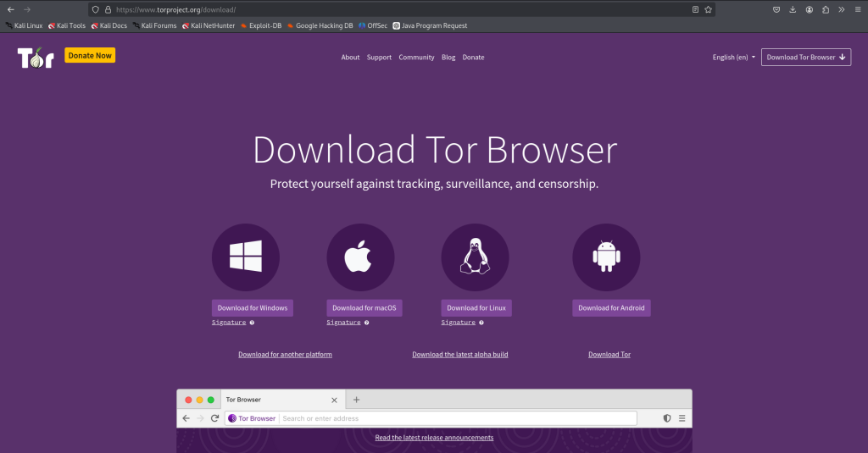868x453 pixels.
Task: Open the Download Tor link
Action: tap(609, 355)
